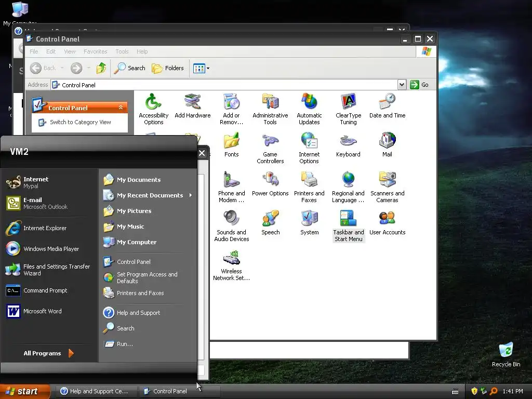Expand All Programs in Start menu
This screenshot has width=532, height=399.
pos(48,353)
